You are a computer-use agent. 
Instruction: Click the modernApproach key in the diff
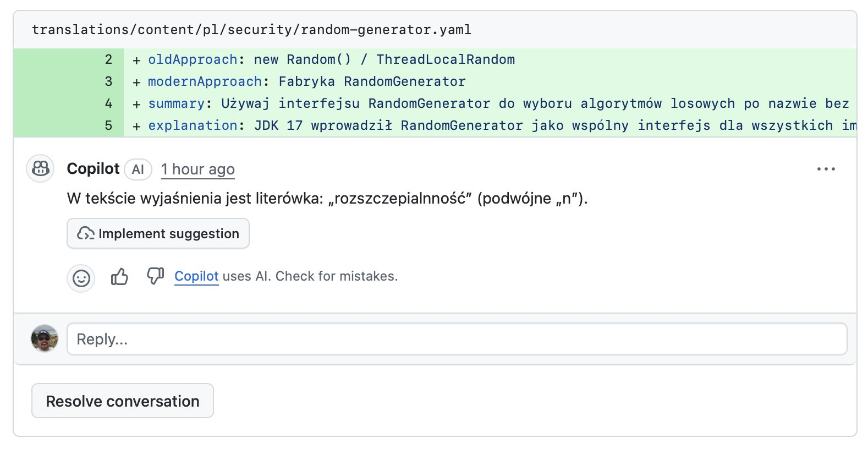pyautogui.click(x=205, y=81)
